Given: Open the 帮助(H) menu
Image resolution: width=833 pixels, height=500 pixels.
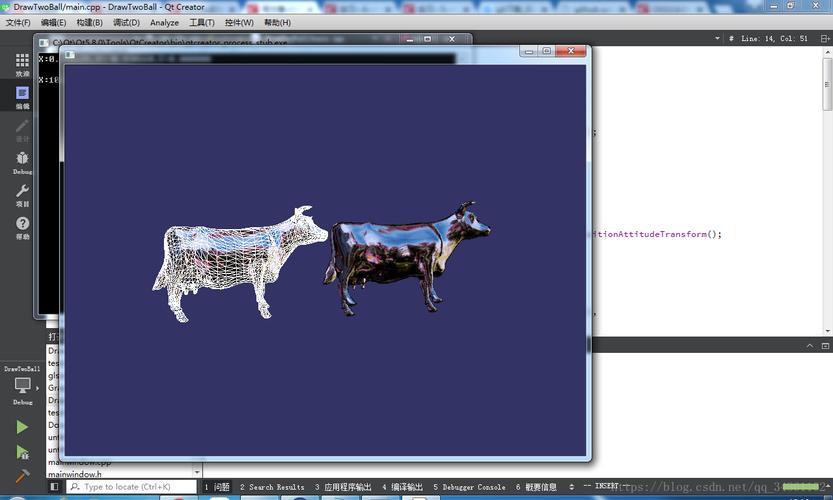Looking at the screenshot, I should click(277, 22).
